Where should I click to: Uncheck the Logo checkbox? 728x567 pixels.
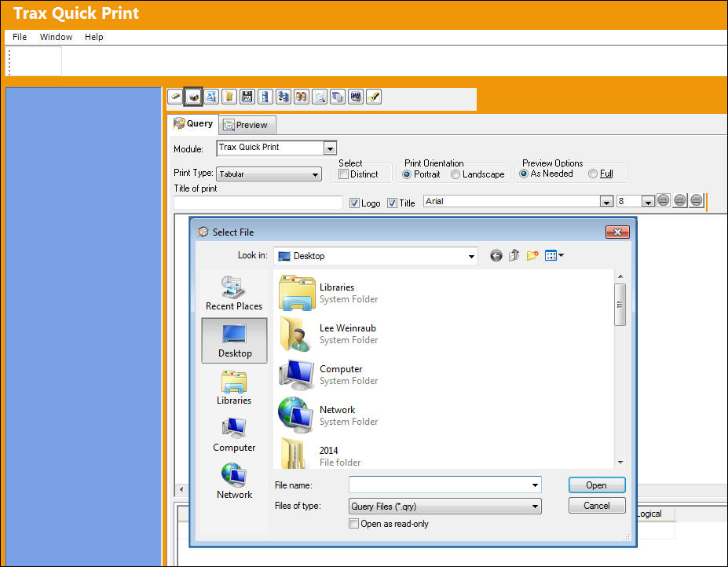coord(354,203)
